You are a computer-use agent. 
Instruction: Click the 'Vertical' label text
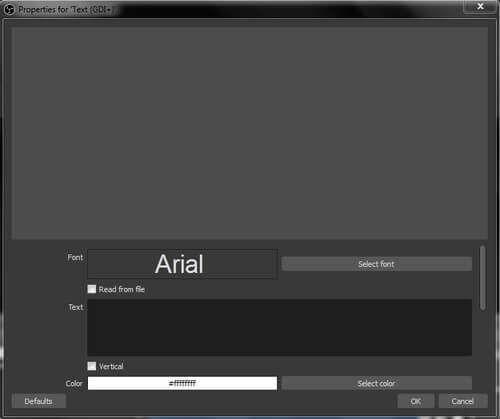(x=111, y=366)
